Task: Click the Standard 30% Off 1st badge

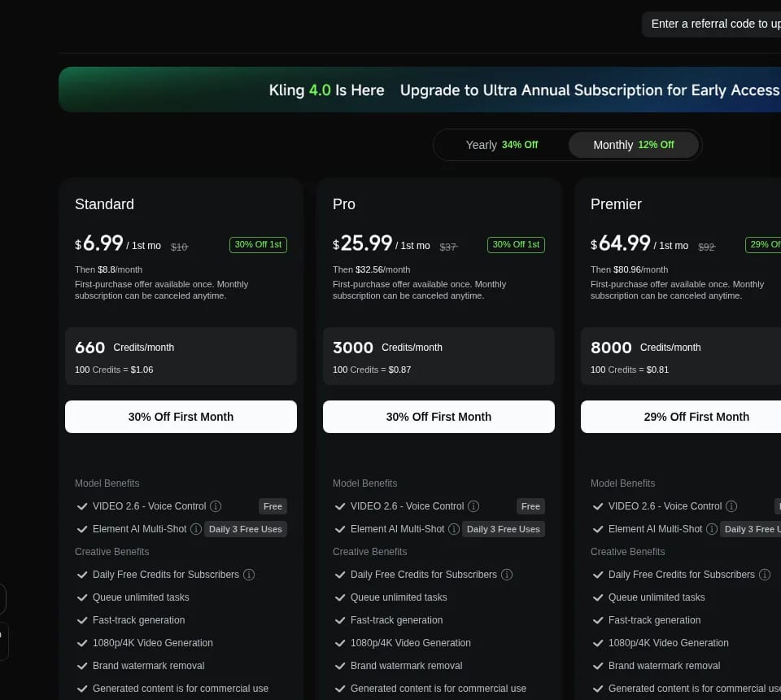Action: [x=258, y=245]
